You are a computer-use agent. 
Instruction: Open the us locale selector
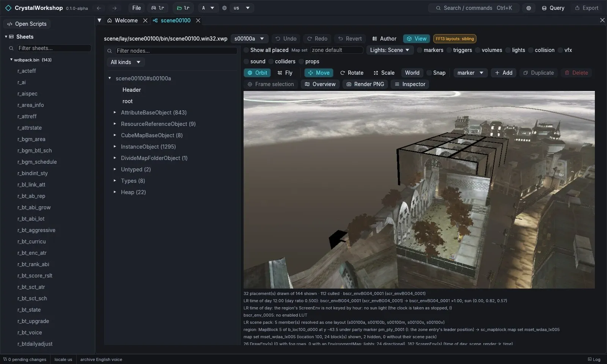(x=242, y=8)
